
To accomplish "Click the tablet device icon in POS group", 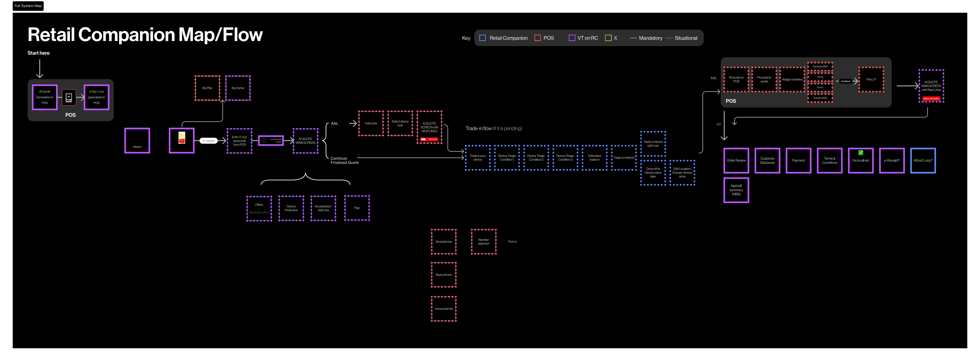I will (69, 97).
